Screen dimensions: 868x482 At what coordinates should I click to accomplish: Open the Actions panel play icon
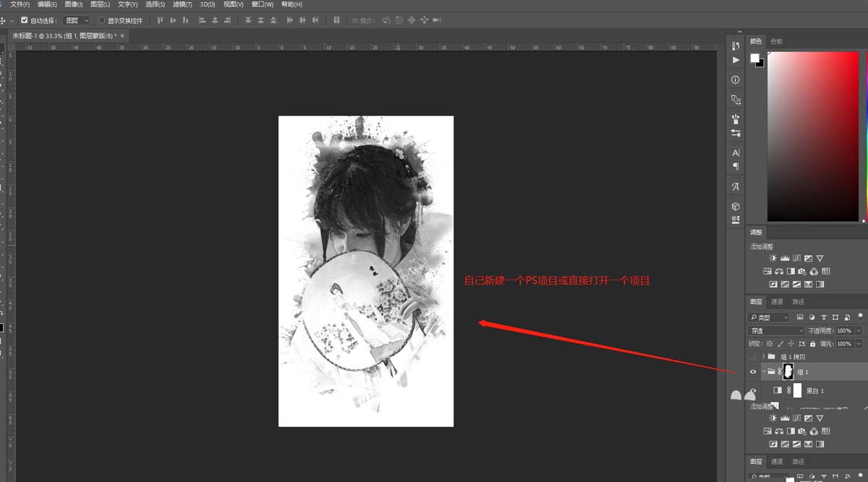click(736, 60)
